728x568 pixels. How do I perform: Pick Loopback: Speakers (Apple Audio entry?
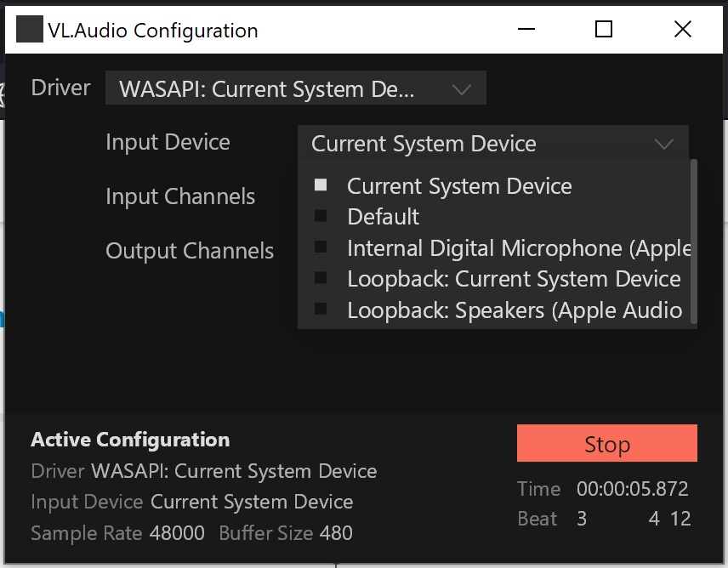point(515,310)
